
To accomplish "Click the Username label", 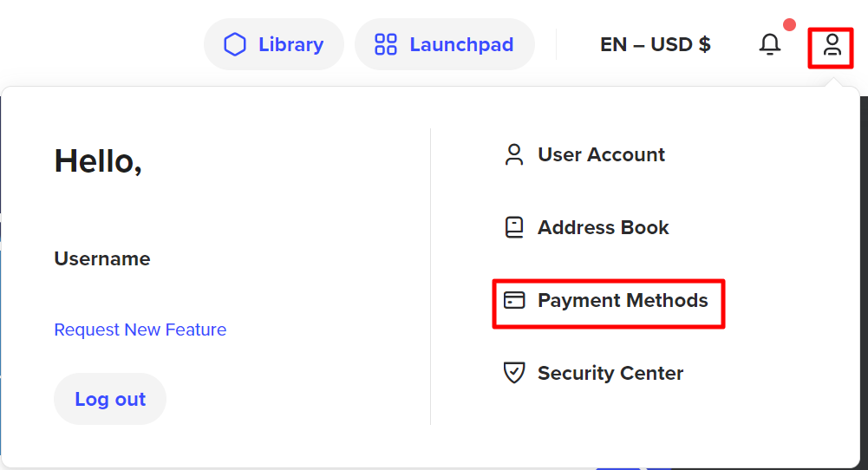I will [x=101, y=258].
